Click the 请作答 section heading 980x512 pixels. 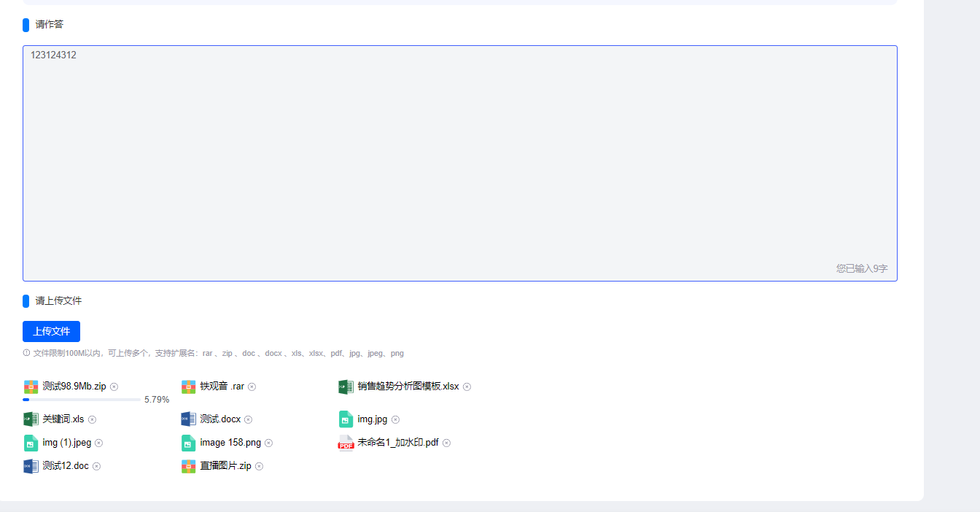pyautogui.click(x=50, y=24)
